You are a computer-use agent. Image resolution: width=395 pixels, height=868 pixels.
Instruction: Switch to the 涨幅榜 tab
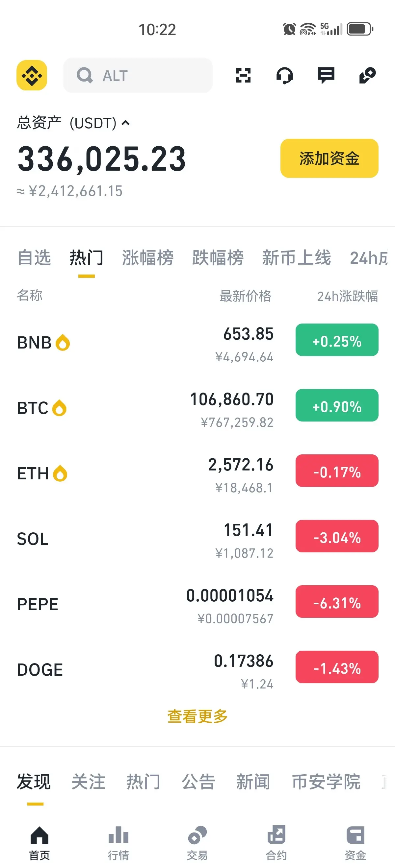(x=148, y=258)
